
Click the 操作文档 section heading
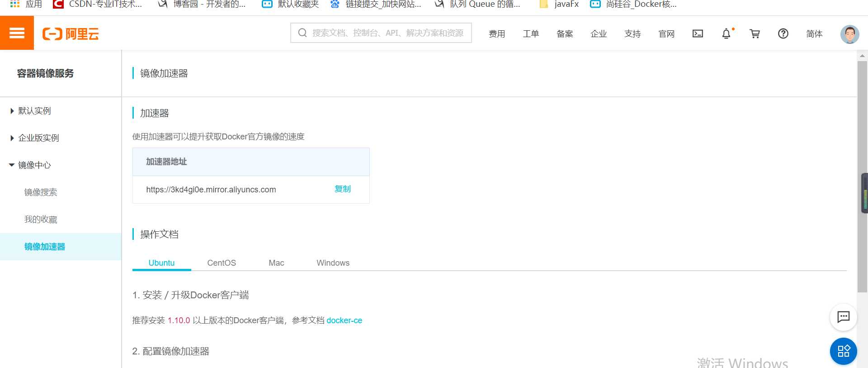(x=159, y=234)
